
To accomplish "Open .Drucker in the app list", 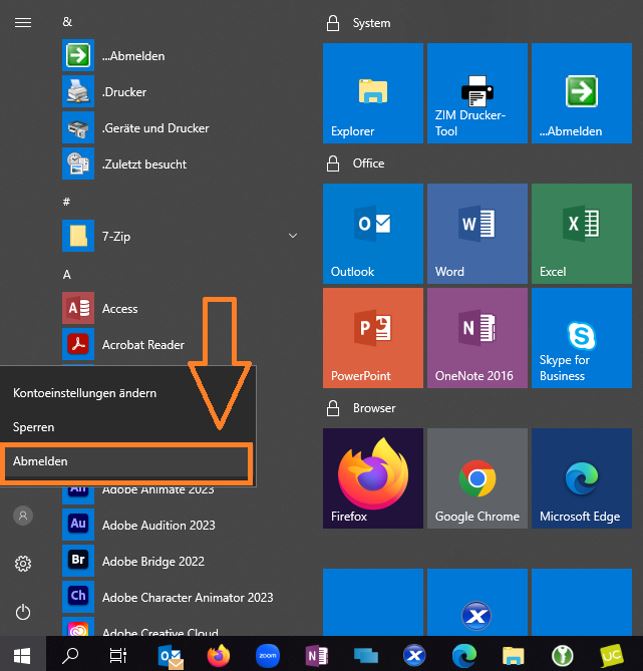I will coord(180,92).
